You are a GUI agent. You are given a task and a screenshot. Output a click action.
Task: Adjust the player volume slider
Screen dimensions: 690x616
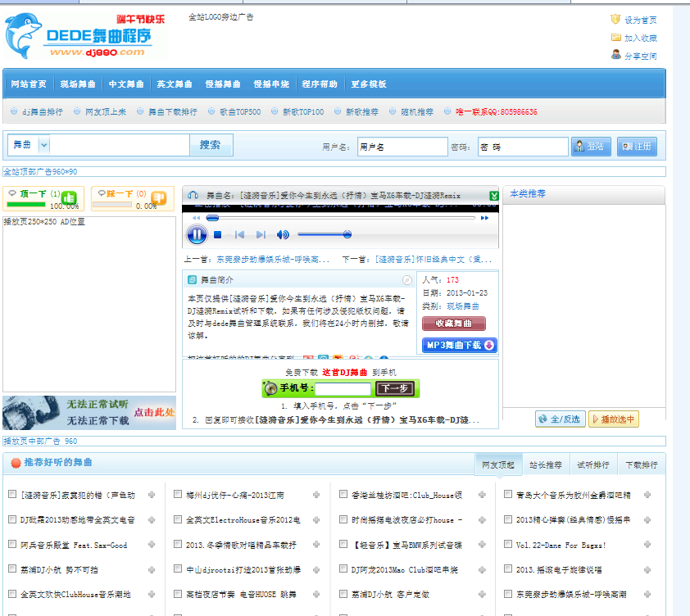(347, 235)
